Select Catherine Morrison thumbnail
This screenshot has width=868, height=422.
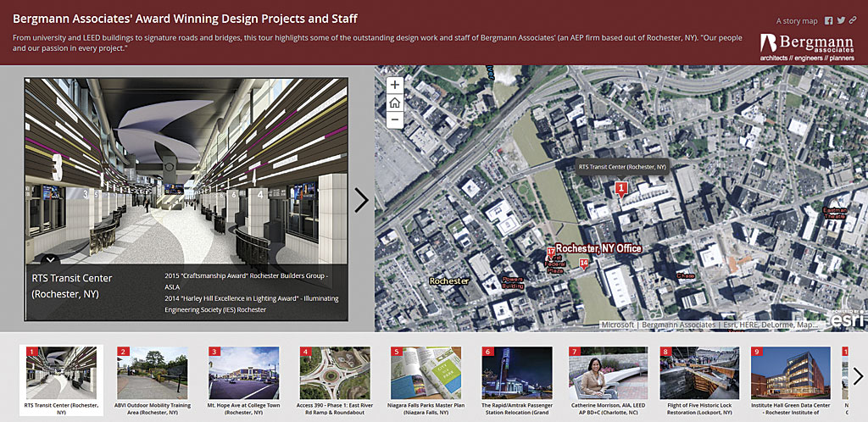tap(608, 380)
